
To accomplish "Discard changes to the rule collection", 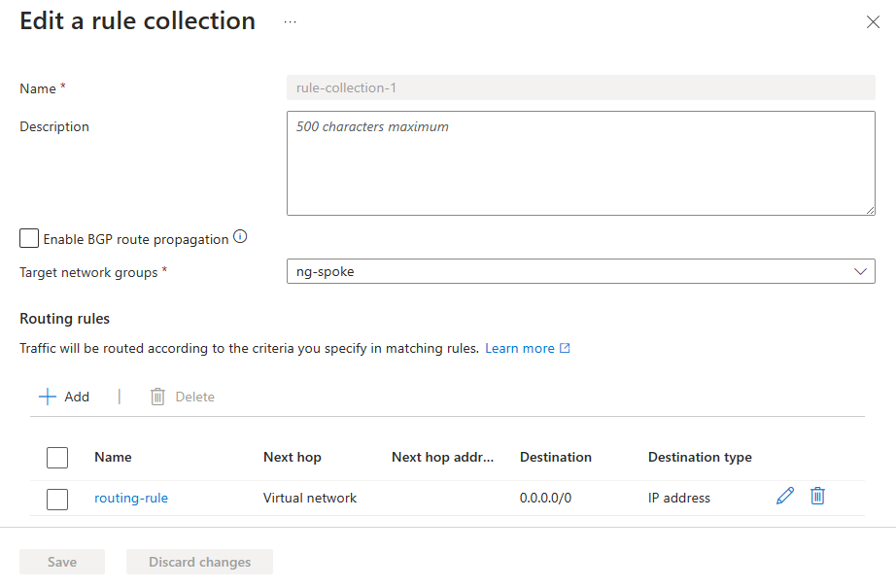I will 199,561.
